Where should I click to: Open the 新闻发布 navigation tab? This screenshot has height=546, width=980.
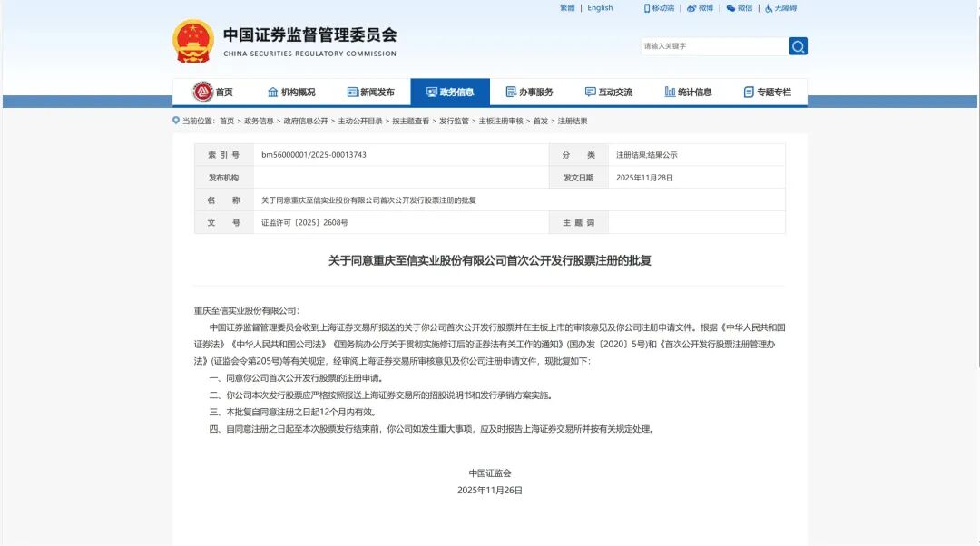tap(371, 93)
